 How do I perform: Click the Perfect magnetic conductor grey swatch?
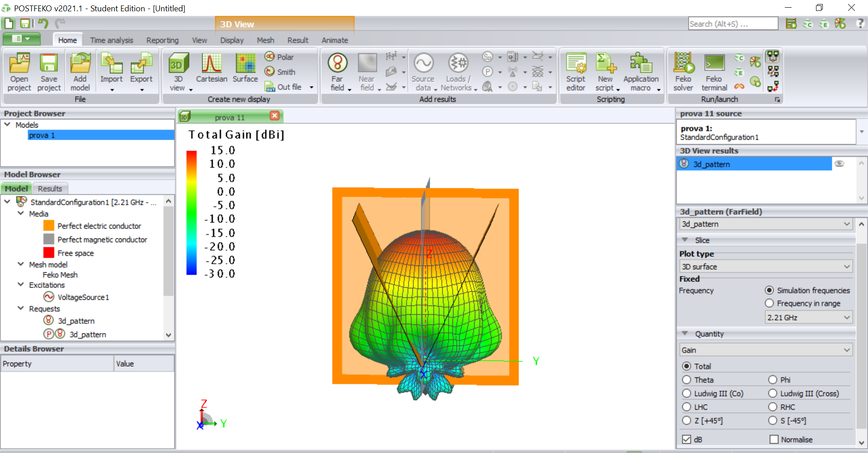point(49,239)
